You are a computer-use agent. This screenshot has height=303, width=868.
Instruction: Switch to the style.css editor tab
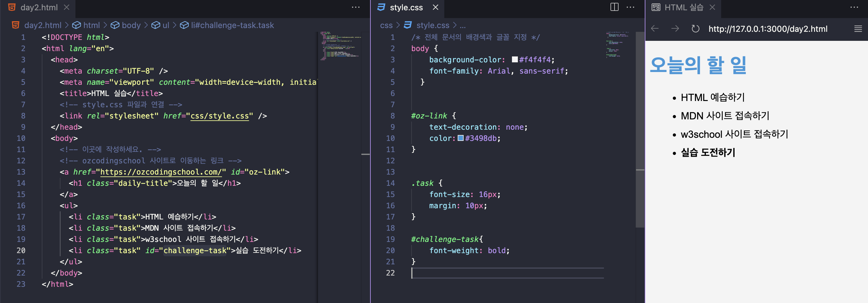click(406, 7)
